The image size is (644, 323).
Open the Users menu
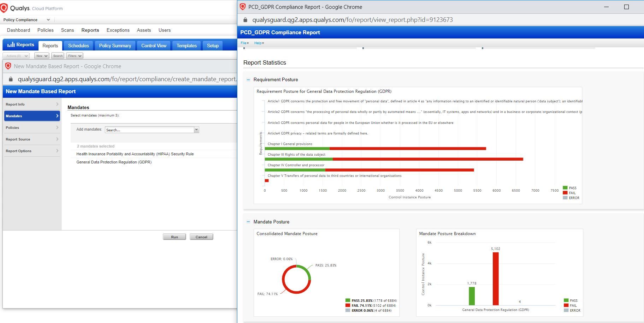165,30
